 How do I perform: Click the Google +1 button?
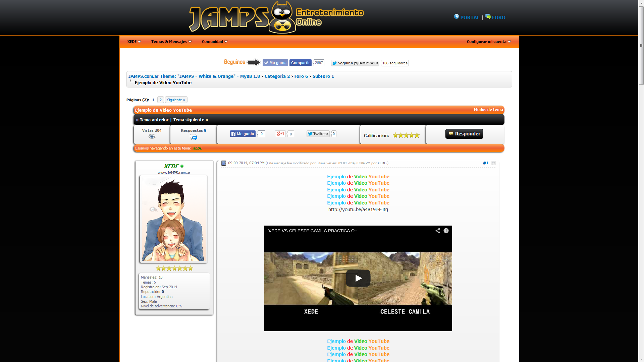(280, 134)
